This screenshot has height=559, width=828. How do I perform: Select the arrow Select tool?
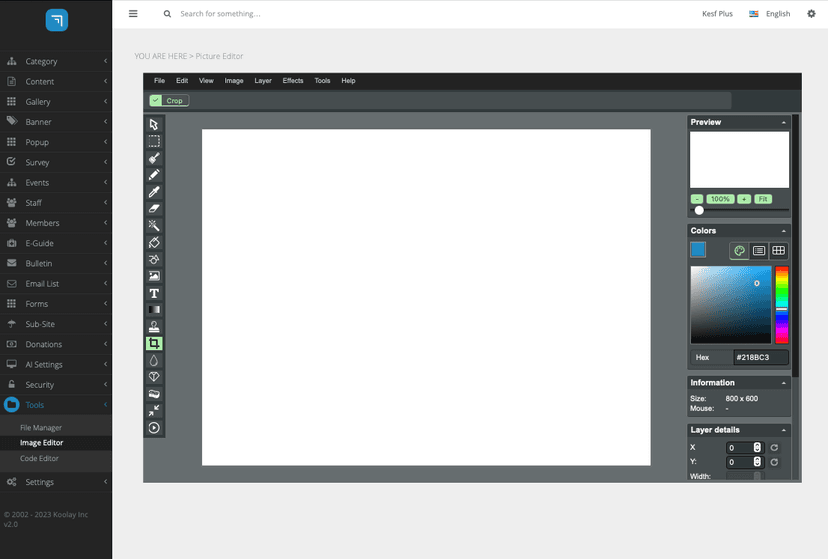coord(154,125)
